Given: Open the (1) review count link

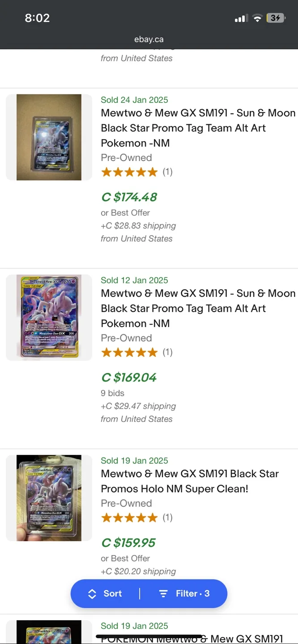Looking at the screenshot, I should click(x=167, y=172).
